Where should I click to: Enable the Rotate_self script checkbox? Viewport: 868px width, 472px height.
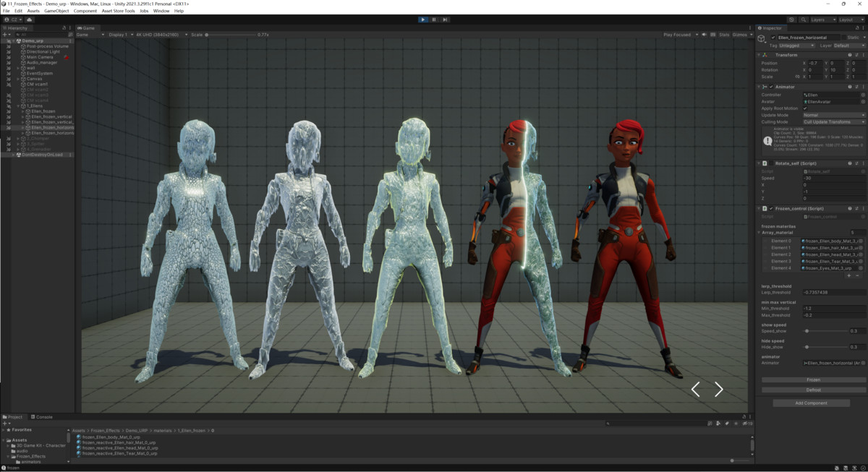pyautogui.click(x=771, y=163)
